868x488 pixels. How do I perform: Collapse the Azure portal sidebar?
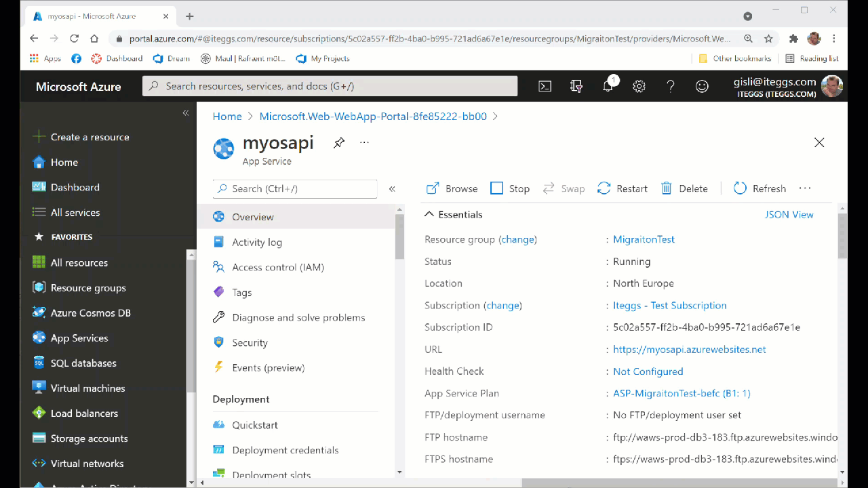pos(186,113)
